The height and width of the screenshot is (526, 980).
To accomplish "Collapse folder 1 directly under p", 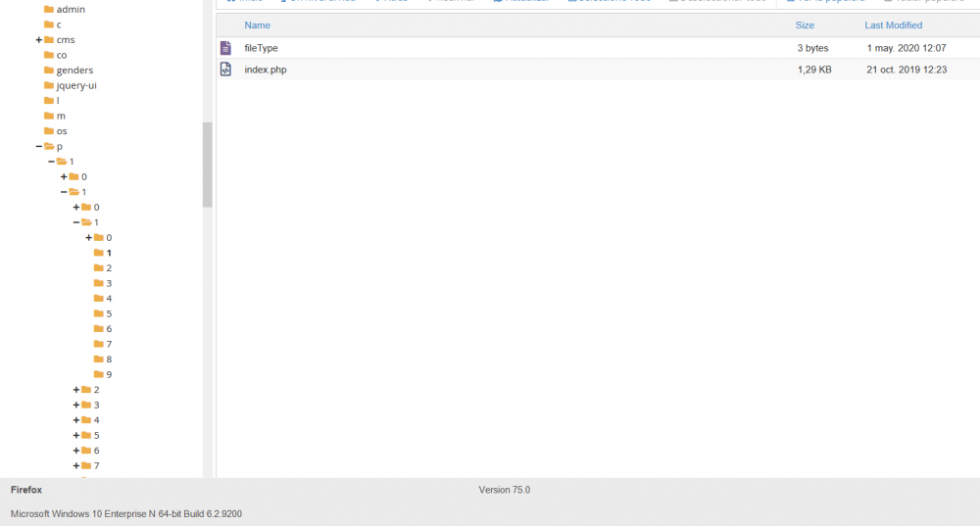I will pyautogui.click(x=51, y=162).
